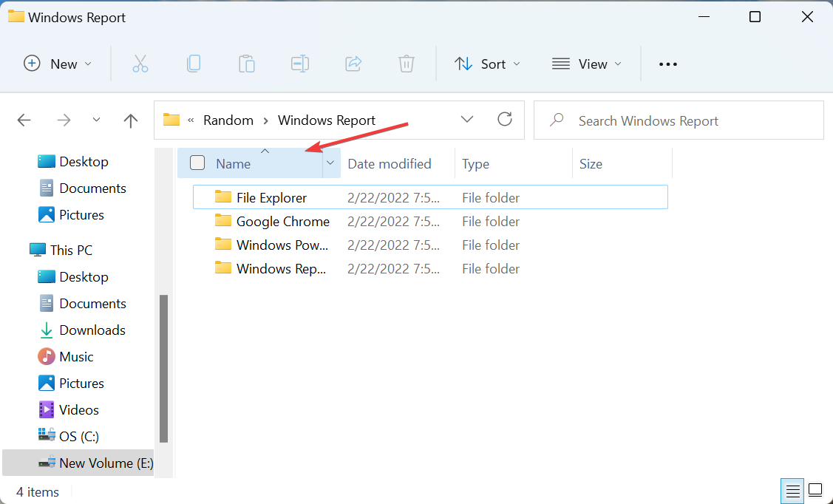Image resolution: width=833 pixels, height=504 pixels.
Task: Open the Share icon
Action: pos(353,64)
